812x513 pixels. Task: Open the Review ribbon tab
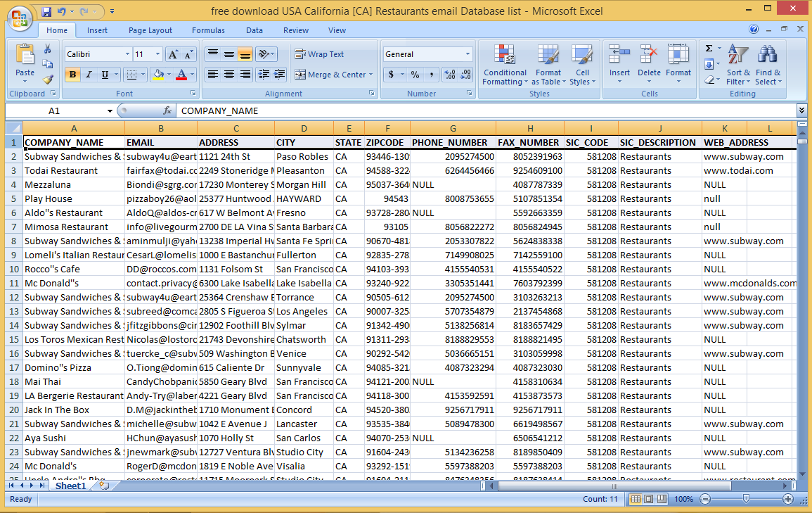[296, 30]
